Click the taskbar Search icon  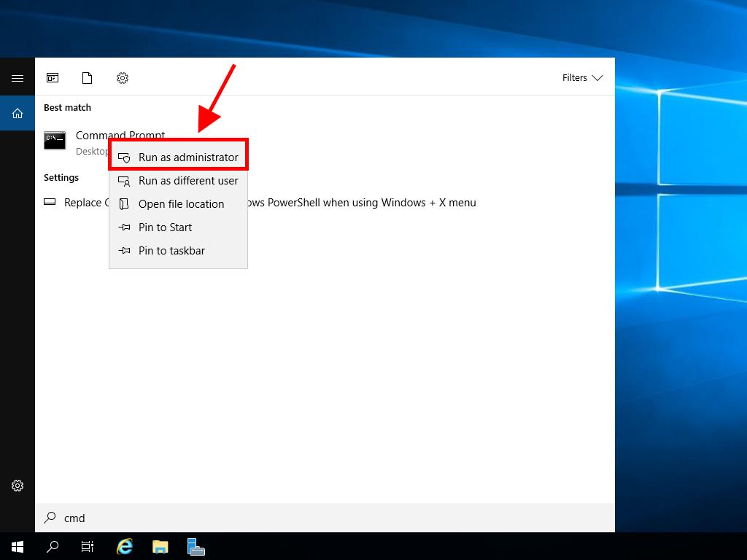pyautogui.click(x=53, y=546)
